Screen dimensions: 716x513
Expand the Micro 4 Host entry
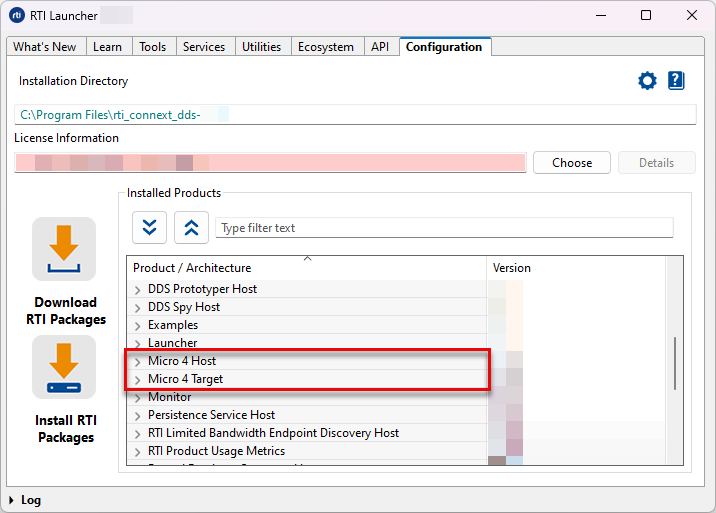(138, 361)
